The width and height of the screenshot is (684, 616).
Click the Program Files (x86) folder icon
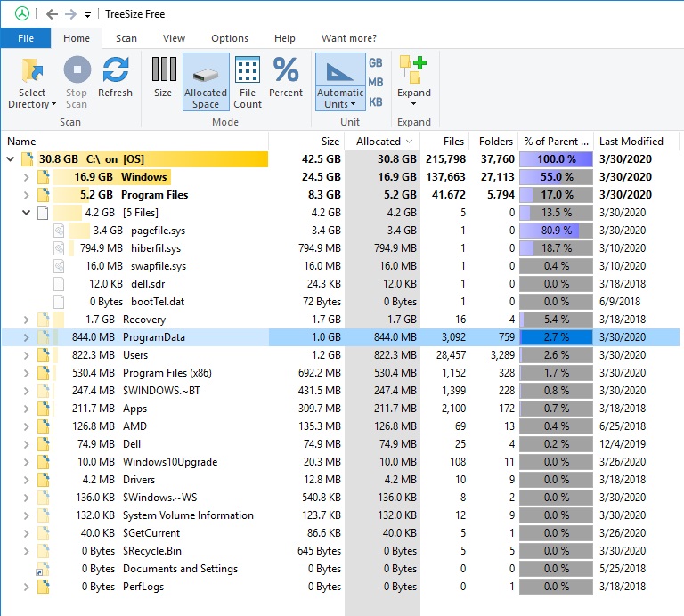coord(43,373)
